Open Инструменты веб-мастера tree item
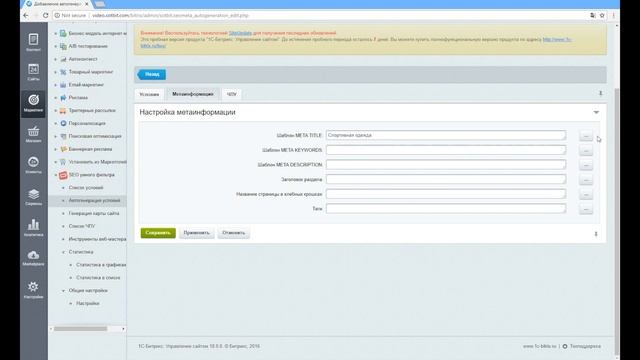 click(x=97, y=239)
